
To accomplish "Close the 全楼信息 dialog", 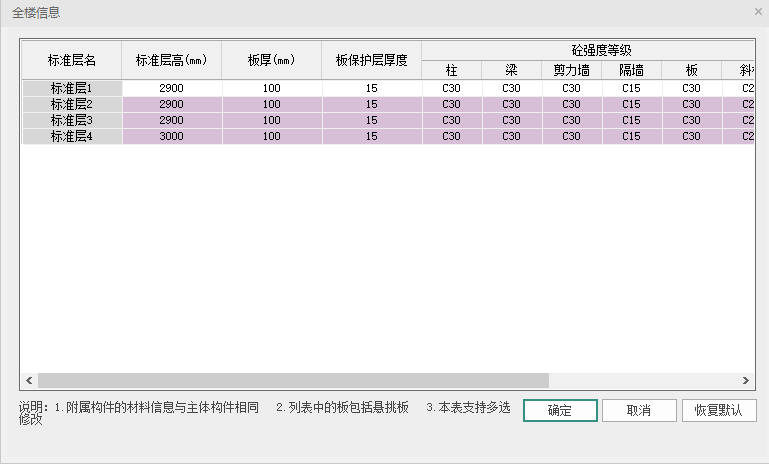I will click(758, 12).
